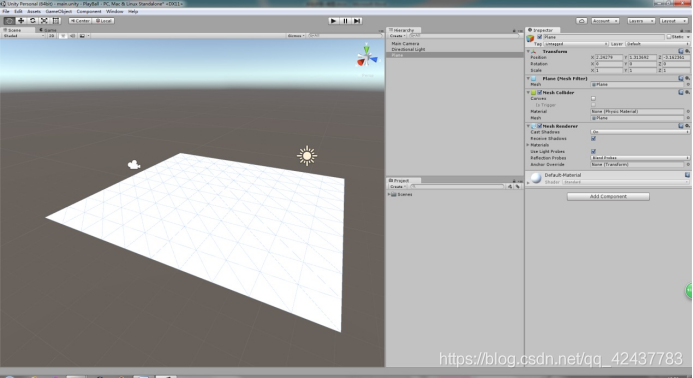This screenshot has height=378, width=693.
Task: Open the GameObject menu
Action: [59, 11]
